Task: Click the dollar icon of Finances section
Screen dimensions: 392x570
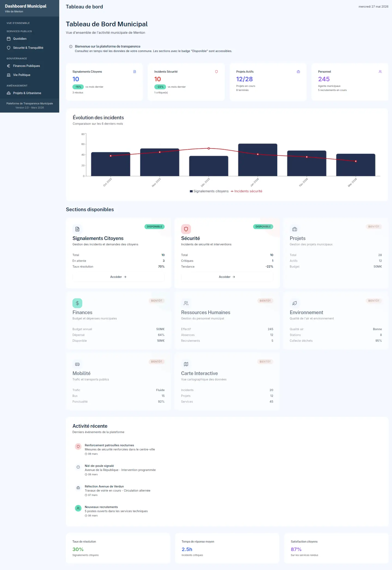Action: [77, 303]
